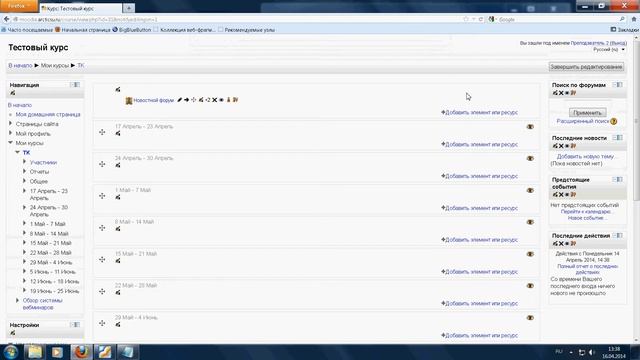Hide the 29 Май - 4 Июнь section
The height and width of the screenshot is (360, 640).
pyautogui.click(x=530, y=318)
